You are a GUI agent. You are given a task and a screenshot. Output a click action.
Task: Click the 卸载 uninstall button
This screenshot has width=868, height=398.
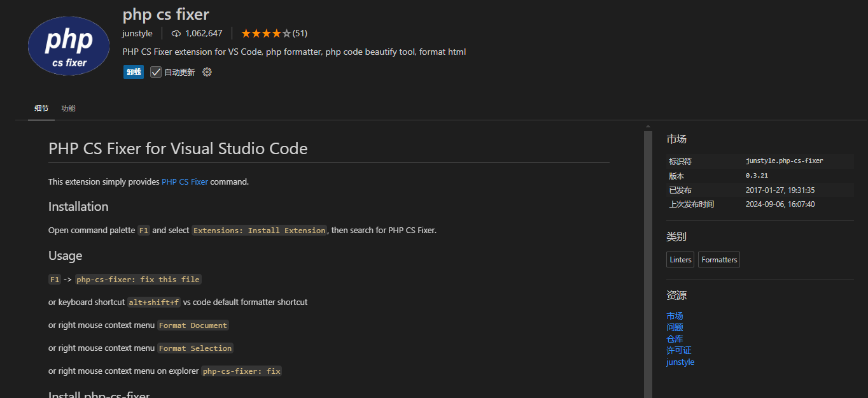(x=134, y=72)
